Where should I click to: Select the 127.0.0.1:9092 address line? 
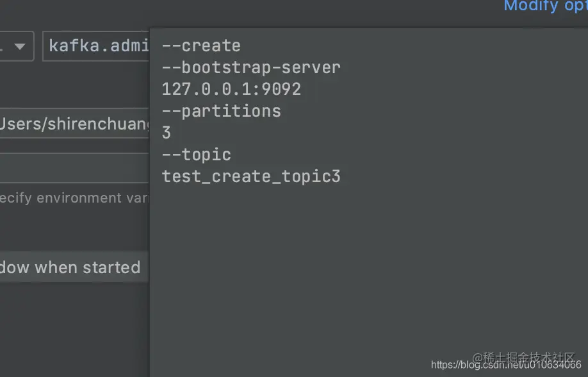click(231, 89)
